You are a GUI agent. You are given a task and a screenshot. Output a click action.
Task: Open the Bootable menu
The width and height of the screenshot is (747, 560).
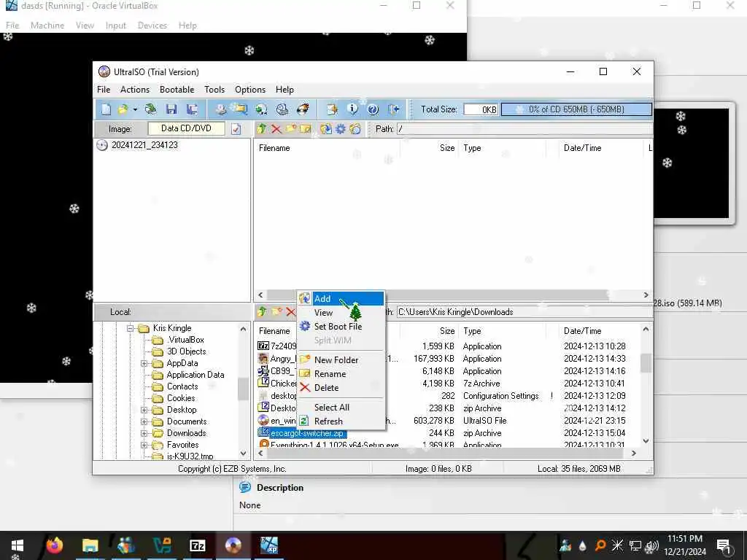[x=177, y=90]
